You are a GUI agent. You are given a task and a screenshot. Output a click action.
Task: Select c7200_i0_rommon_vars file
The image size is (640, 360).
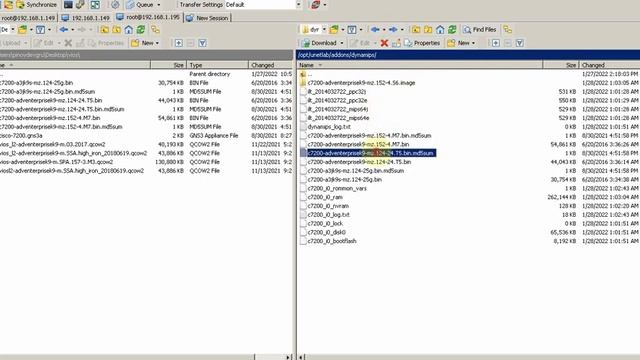click(x=337, y=189)
